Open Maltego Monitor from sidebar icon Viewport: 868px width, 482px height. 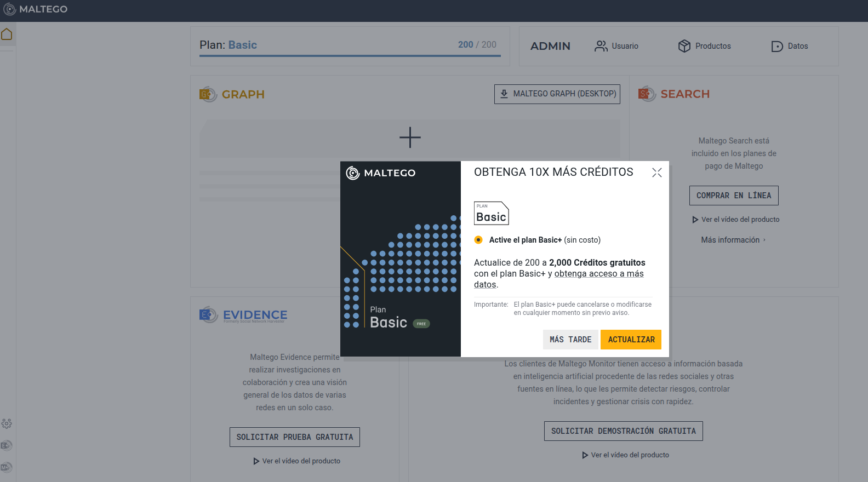(x=7, y=467)
